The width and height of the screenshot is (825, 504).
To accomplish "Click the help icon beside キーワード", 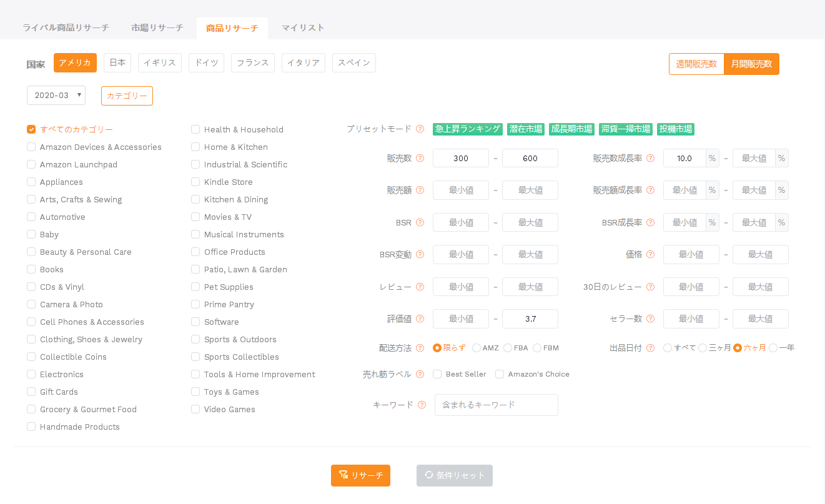I will 422,405.
